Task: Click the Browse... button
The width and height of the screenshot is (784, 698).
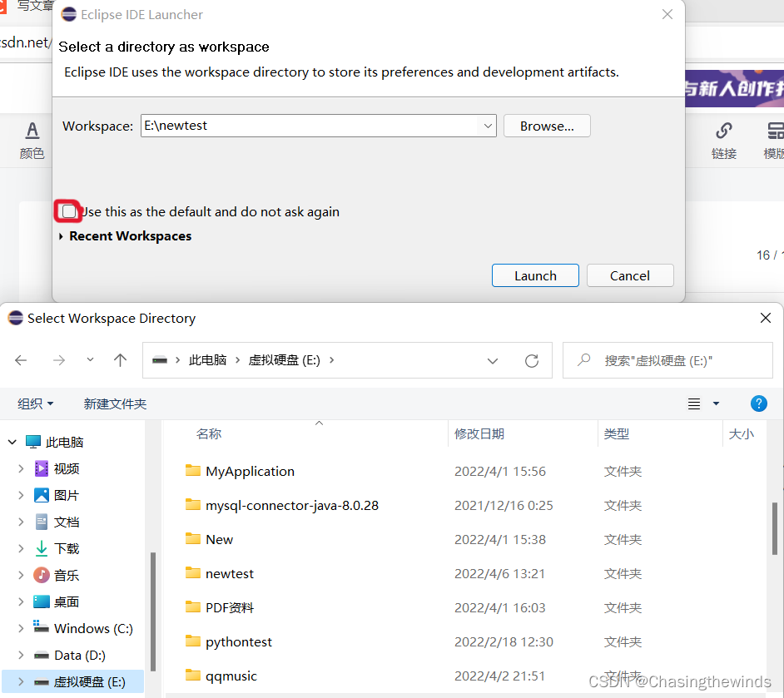Action: point(547,126)
